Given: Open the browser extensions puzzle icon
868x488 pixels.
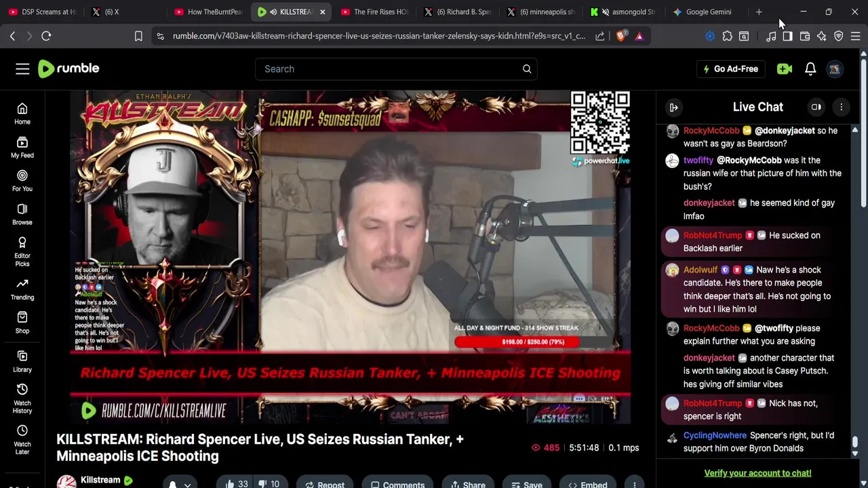Looking at the screenshot, I should coord(727,36).
